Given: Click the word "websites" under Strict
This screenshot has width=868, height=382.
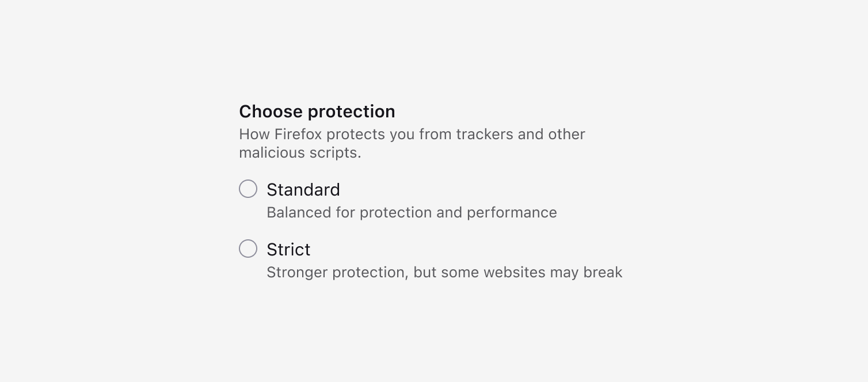Looking at the screenshot, I should [x=515, y=272].
